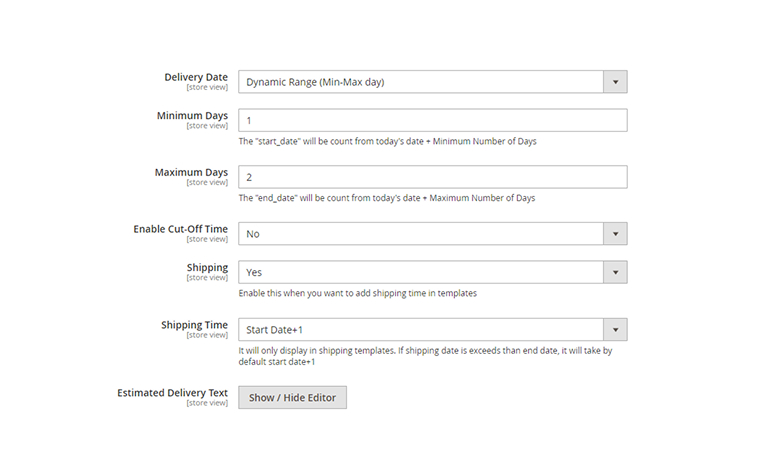Image resolution: width=782 pixels, height=473 pixels.
Task: Click the 'Estimated Delivery Text' label
Action: coord(172,393)
